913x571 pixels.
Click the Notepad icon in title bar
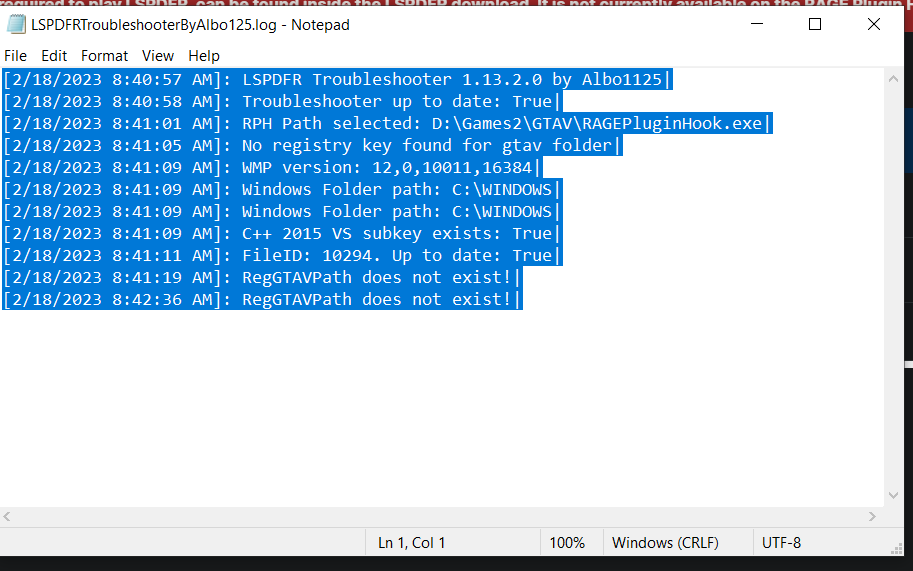click(x=16, y=24)
